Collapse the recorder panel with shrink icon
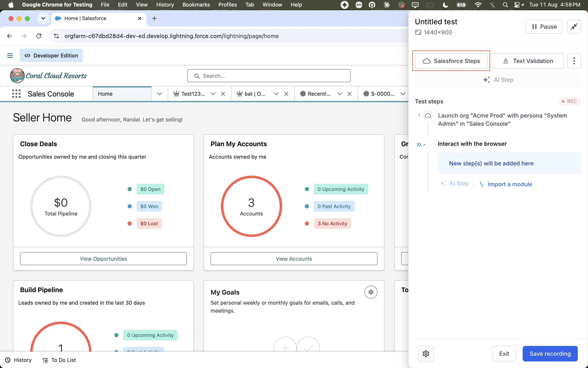The width and height of the screenshot is (588, 368). click(574, 27)
